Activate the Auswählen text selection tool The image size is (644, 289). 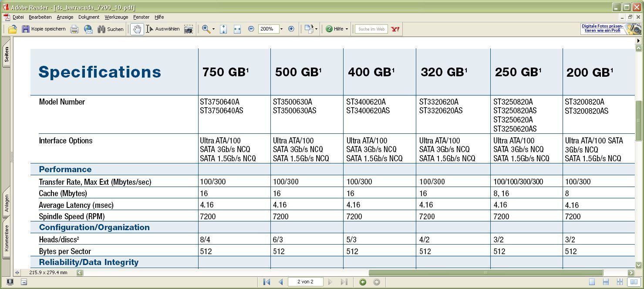click(x=163, y=29)
